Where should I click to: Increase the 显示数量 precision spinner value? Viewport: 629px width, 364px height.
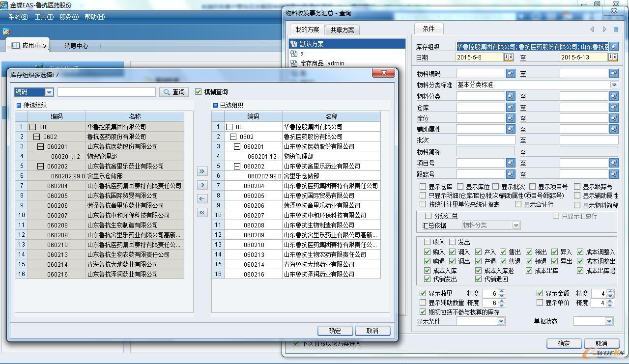pyautogui.click(x=501, y=291)
